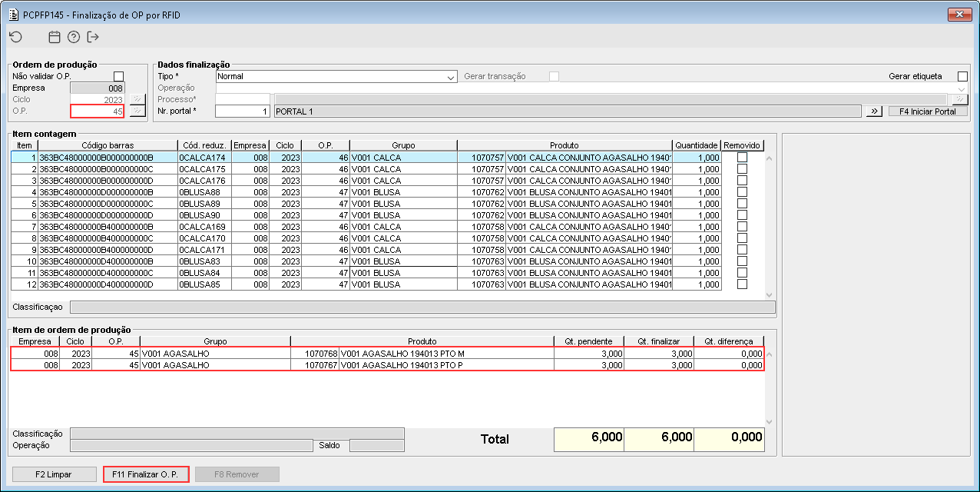
Task: Click the lookup icon beside the Ciclo field
Action: (x=137, y=99)
